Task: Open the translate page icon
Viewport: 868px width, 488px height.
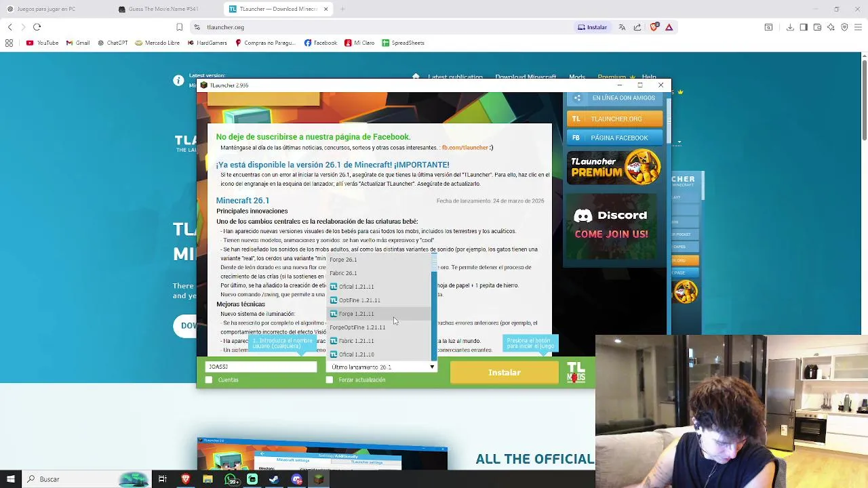Action: pyautogui.click(x=622, y=27)
